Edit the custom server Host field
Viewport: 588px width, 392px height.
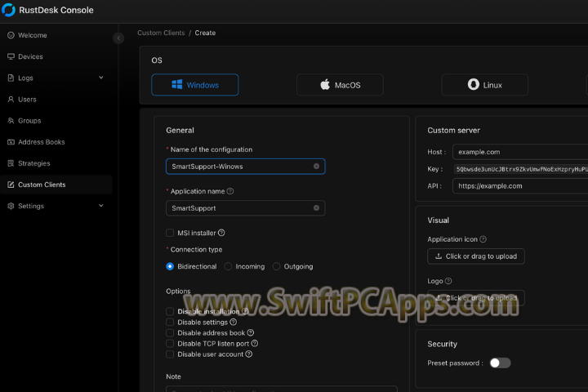click(x=520, y=152)
